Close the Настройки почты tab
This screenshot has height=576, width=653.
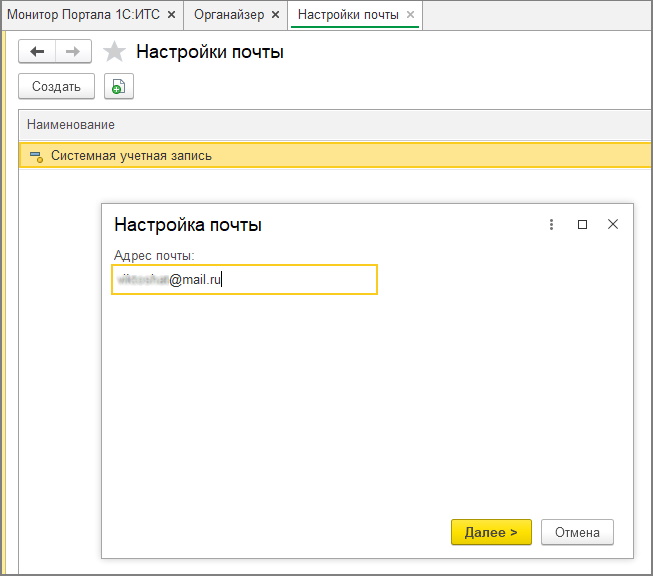point(410,15)
